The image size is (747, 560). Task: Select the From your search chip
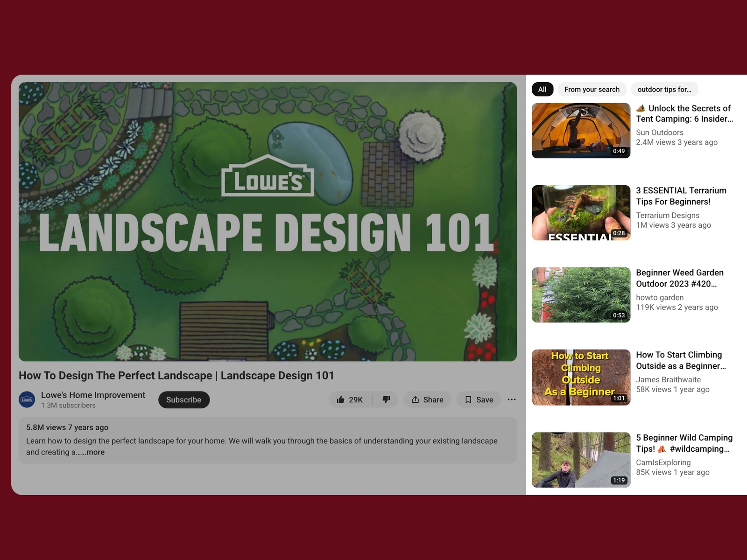(x=592, y=89)
